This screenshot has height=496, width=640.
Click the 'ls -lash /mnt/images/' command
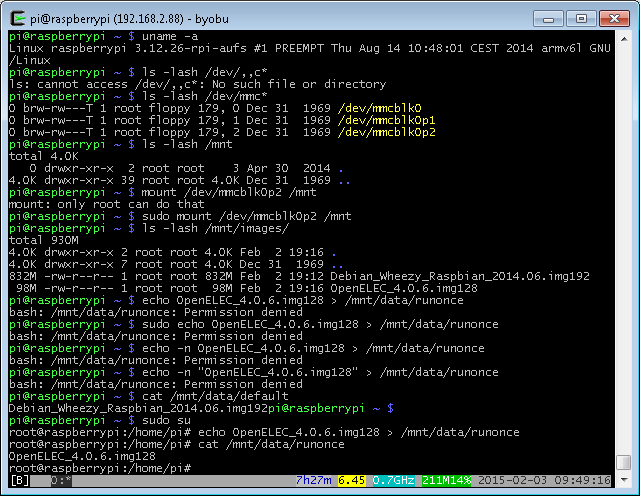pyautogui.click(x=215, y=228)
